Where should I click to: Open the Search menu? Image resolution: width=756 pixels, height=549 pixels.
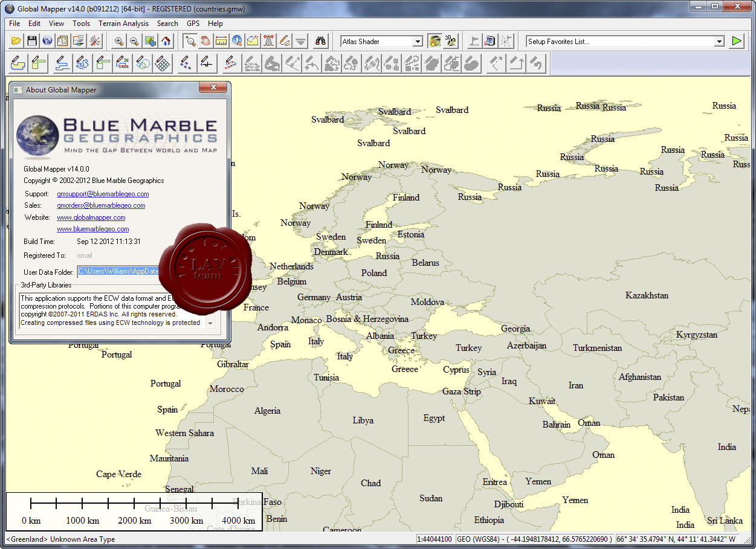(167, 24)
